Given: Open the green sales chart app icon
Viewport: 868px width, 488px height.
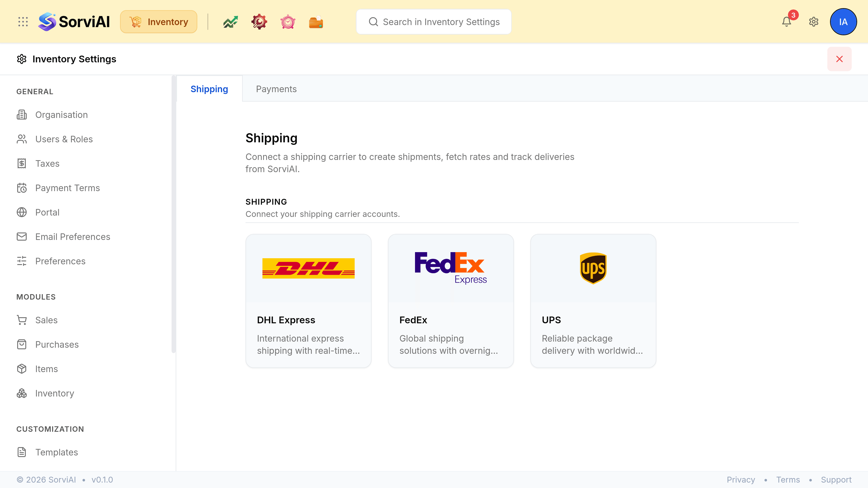Looking at the screenshot, I should coord(231,22).
